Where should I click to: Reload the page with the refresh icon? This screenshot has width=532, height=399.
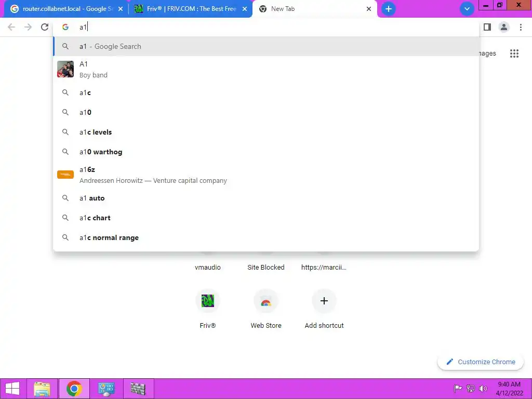45,27
